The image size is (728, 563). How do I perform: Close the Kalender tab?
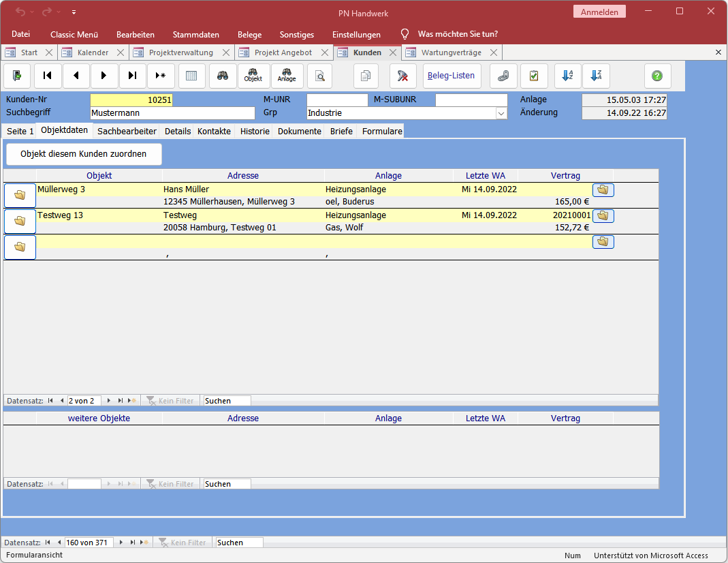tap(121, 52)
